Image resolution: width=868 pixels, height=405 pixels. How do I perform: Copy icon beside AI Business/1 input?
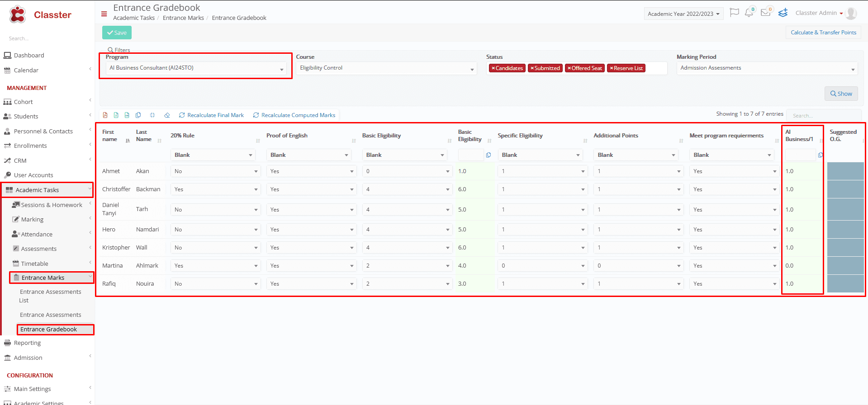coord(820,155)
